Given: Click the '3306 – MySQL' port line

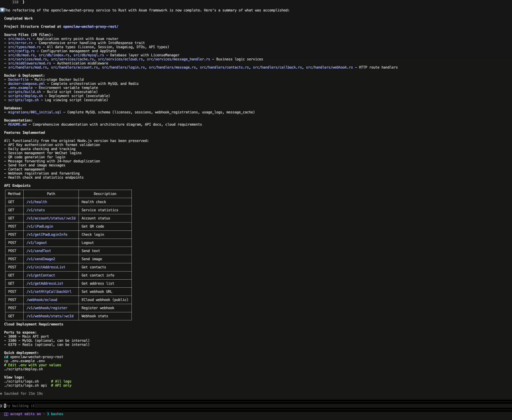Looking at the screenshot, I should click(46, 341).
